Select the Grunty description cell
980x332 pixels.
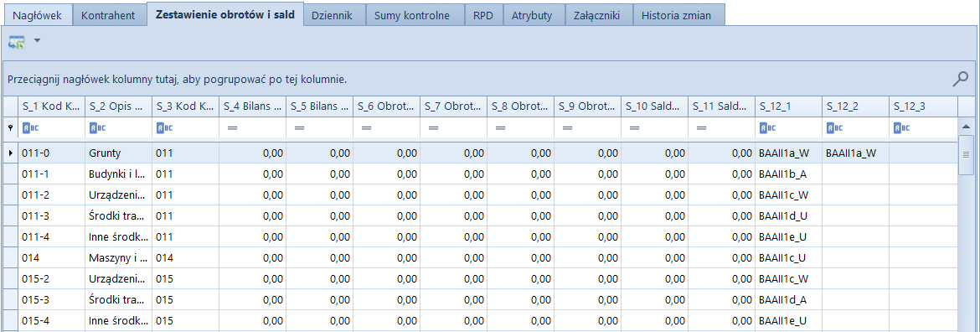tap(118, 153)
